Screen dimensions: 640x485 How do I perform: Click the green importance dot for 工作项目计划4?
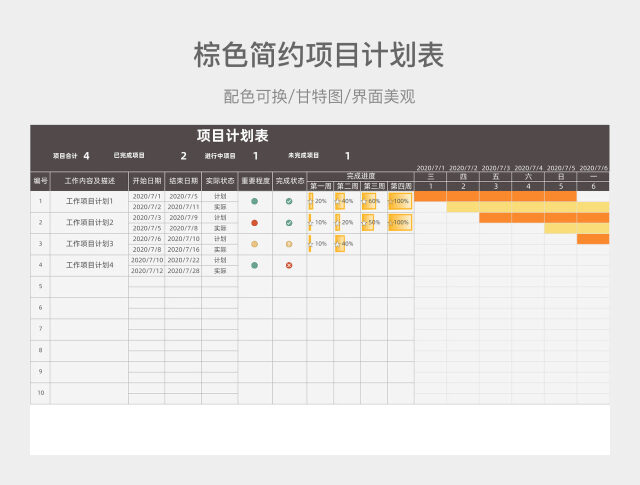pyautogui.click(x=254, y=265)
